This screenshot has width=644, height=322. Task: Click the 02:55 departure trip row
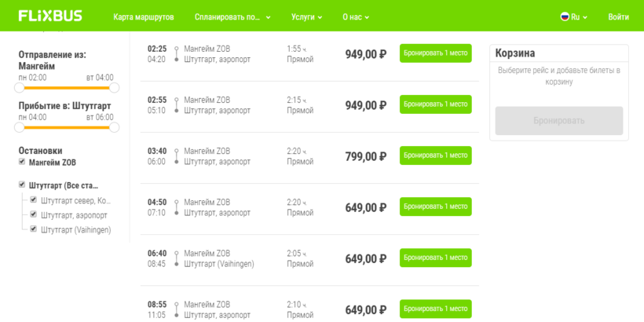tap(309, 105)
